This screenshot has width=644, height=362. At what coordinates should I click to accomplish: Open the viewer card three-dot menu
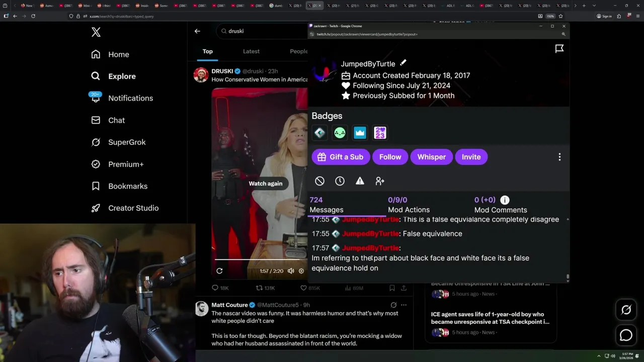(x=559, y=157)
